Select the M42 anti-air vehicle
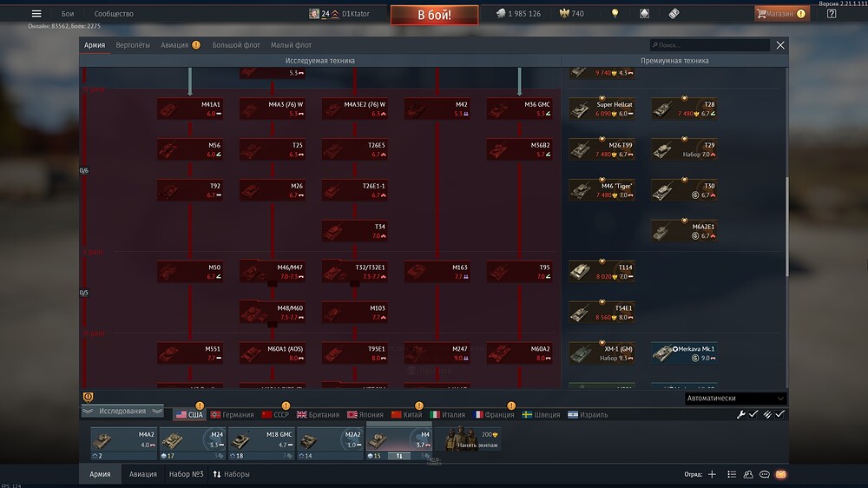The width and height of the screenshot is (868, 488). coord(437,109)
